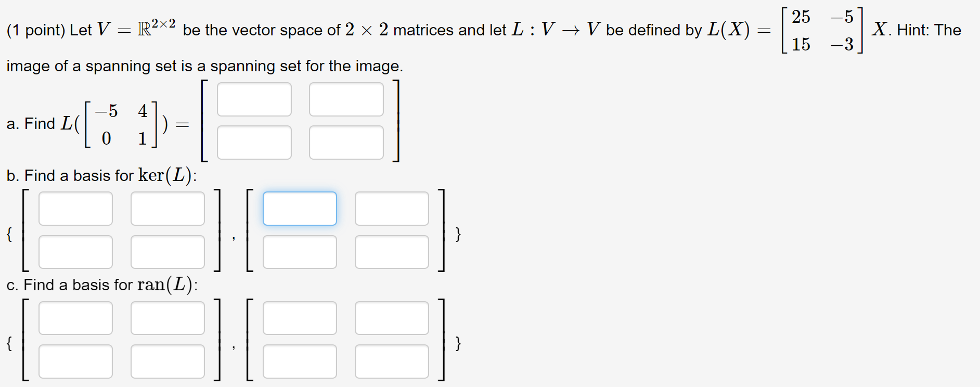Click bottom-right box of second ker(L) matrix

[x=392, y=252]
